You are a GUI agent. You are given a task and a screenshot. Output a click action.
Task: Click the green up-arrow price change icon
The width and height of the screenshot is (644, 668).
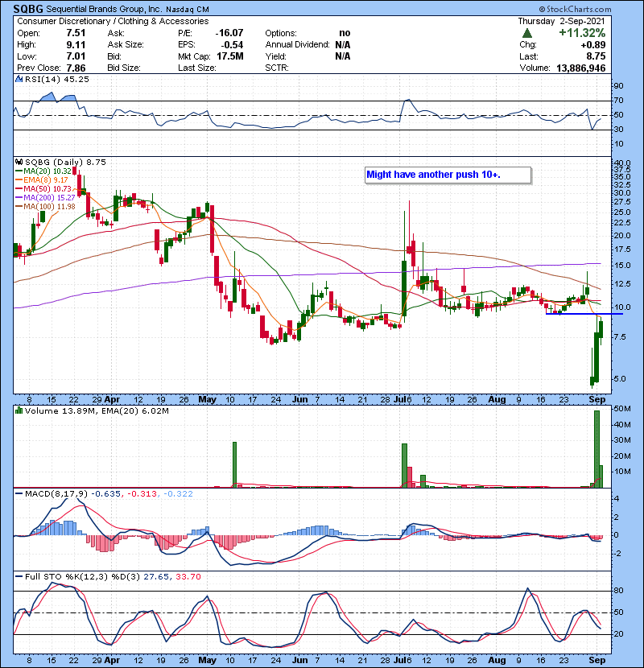[x=527, y=33]
